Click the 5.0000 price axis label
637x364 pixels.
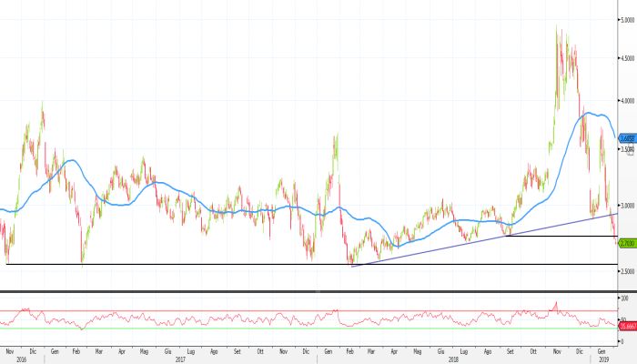(x=628, y=18)
